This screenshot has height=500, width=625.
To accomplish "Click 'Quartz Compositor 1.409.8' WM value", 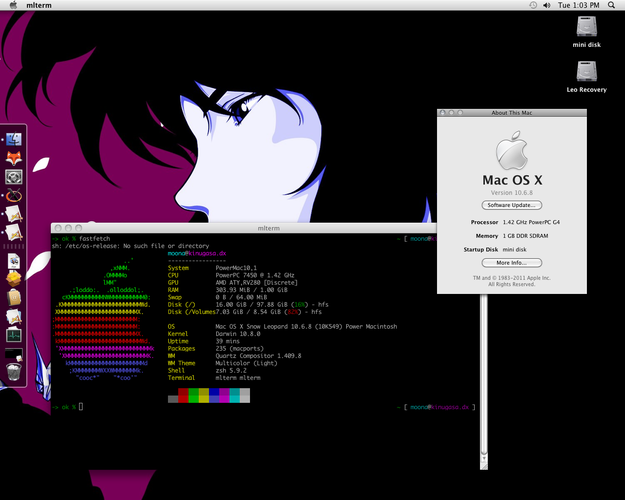I will click(x=258, y=356).
